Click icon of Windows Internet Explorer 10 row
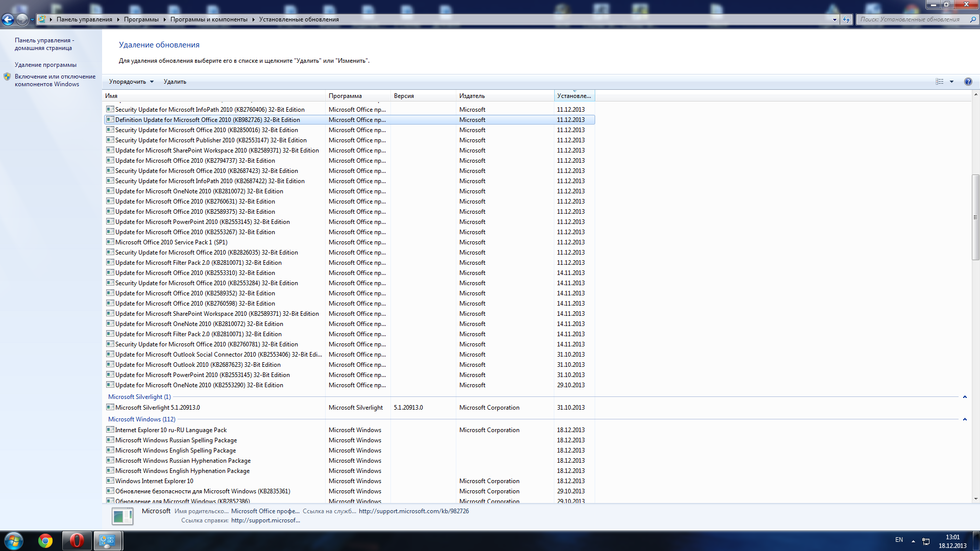 (110, 481)
